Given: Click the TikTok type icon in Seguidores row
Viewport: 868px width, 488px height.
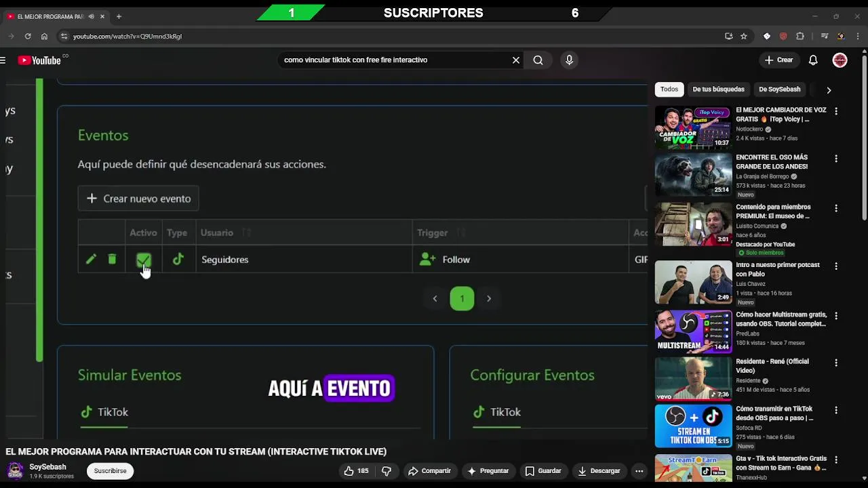Looking at the screenshot, I should 178,260.
